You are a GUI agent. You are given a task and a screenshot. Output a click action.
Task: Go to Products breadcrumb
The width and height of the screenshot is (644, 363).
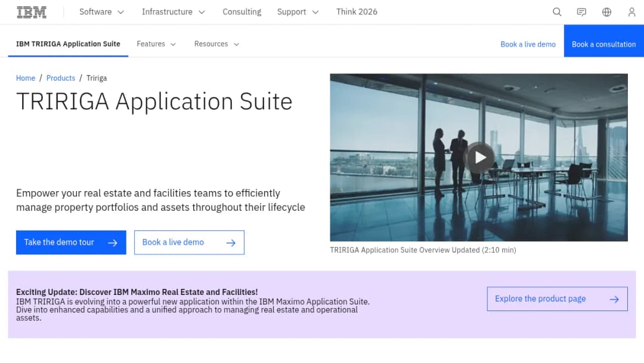click(61, 78)
